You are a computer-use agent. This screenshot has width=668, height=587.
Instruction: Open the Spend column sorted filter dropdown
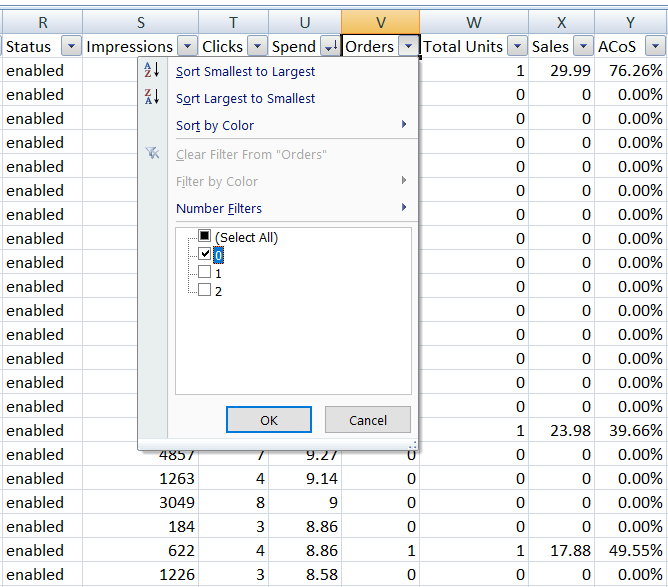coord(330,46)
